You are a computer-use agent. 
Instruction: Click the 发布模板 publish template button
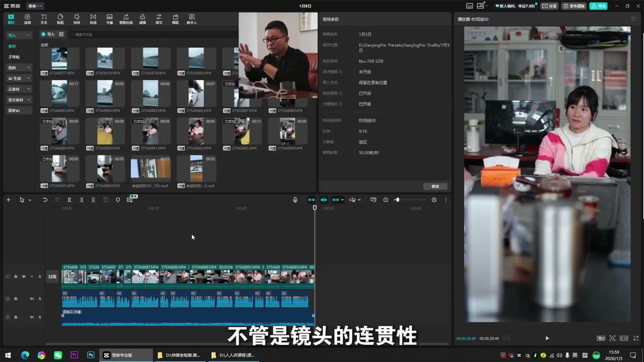574,6
